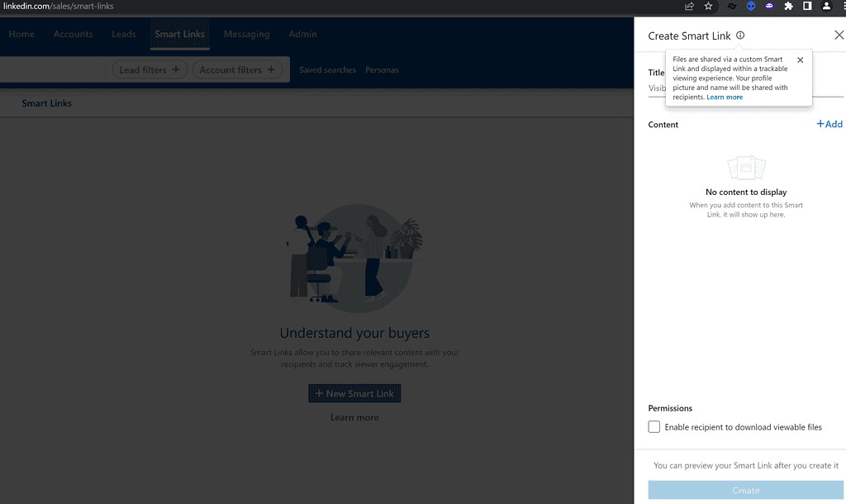Open Learn more link inside the tooltip
Screen dimensions: 846x504
pyautogui.click(x=725, y=97)
